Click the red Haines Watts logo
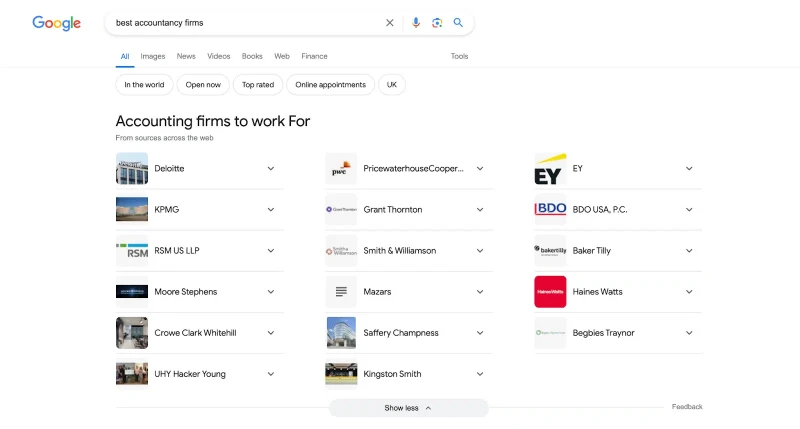 click(550, 292)
